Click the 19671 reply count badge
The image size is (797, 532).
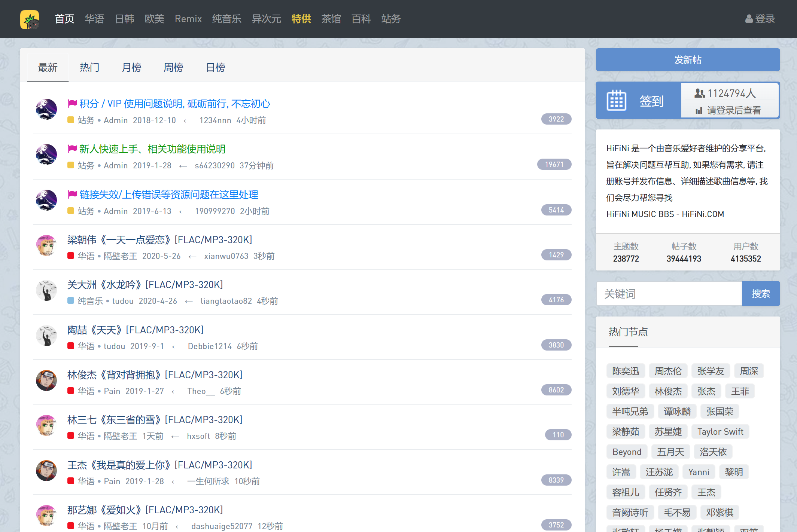tap(554, 165)
